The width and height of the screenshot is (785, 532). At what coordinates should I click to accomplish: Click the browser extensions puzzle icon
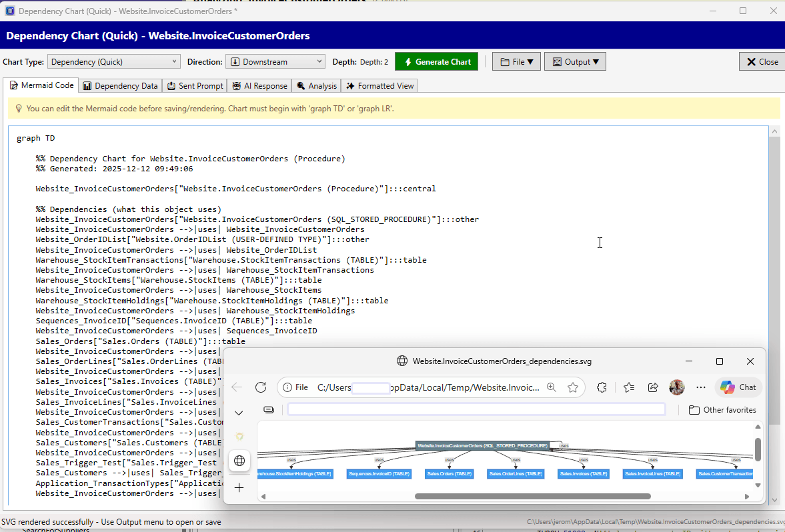click(602, 387)
